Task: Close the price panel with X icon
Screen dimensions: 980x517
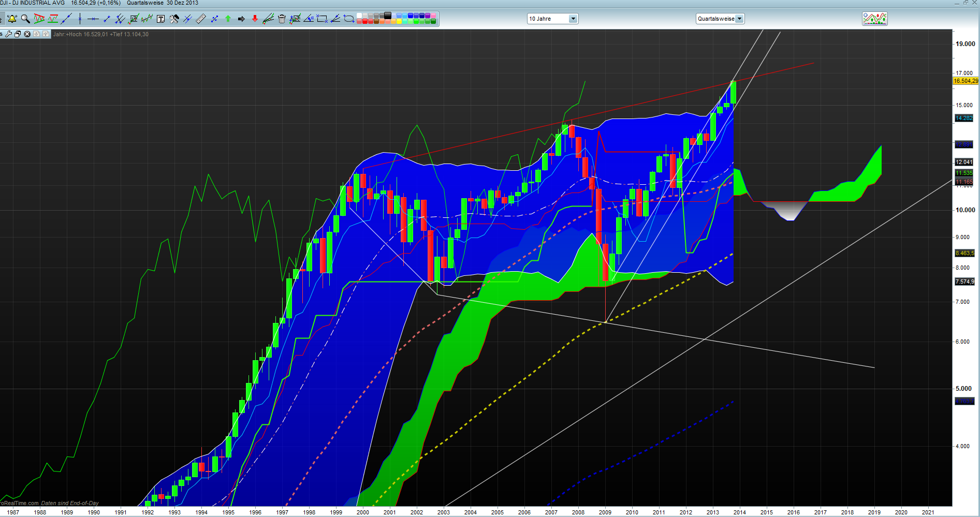Action: tap(27, 34)
